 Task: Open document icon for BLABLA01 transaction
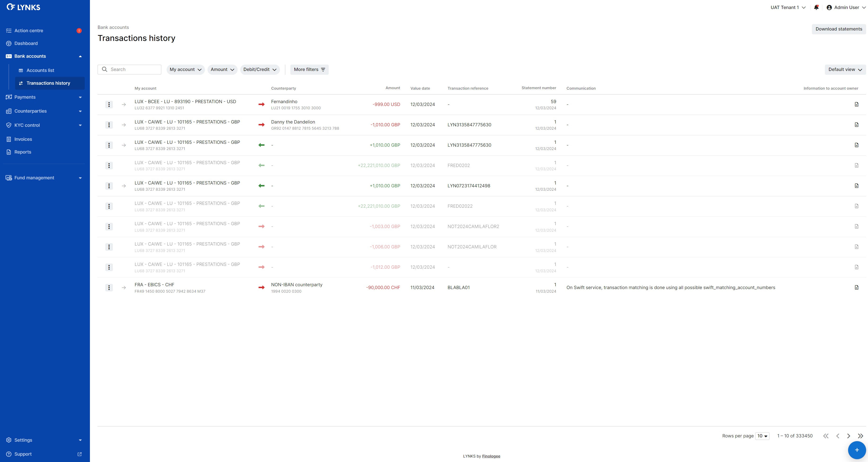pyautogui.click(x=857, y=288)
